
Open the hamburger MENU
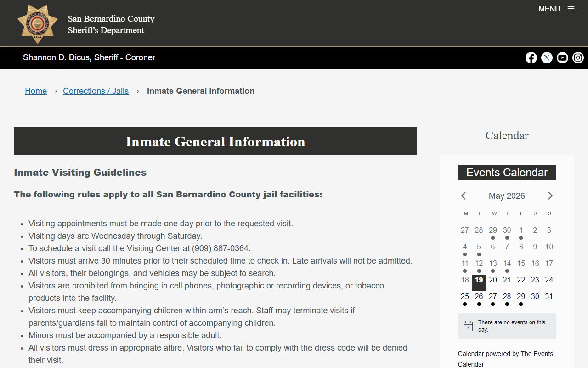pos(556,9)
